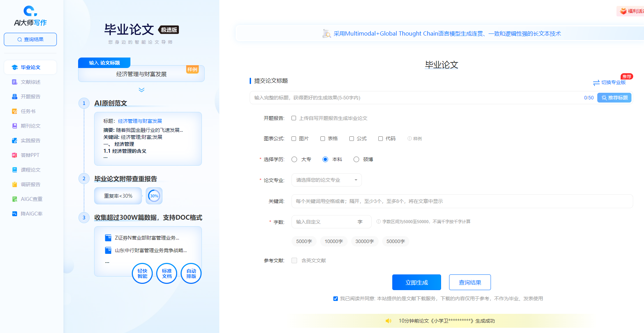
Task: Click the 样例 info icon in 图表公式 row
Action: point(409,138)
